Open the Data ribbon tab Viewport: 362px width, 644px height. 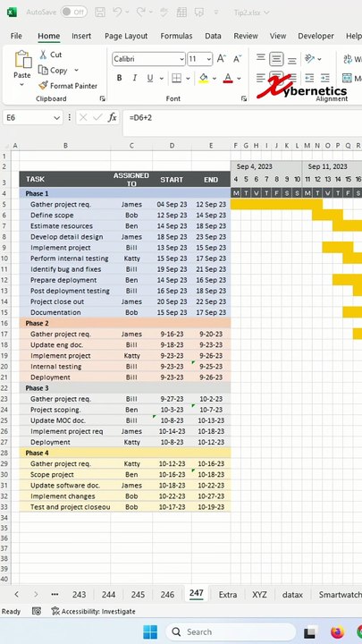pos(213,36)
